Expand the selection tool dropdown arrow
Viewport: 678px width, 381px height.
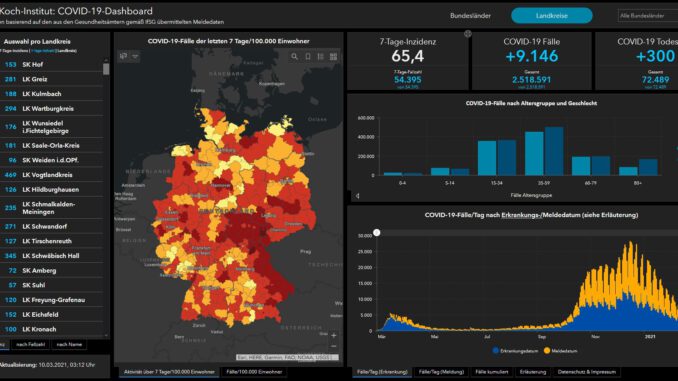[x=135, y=56]
